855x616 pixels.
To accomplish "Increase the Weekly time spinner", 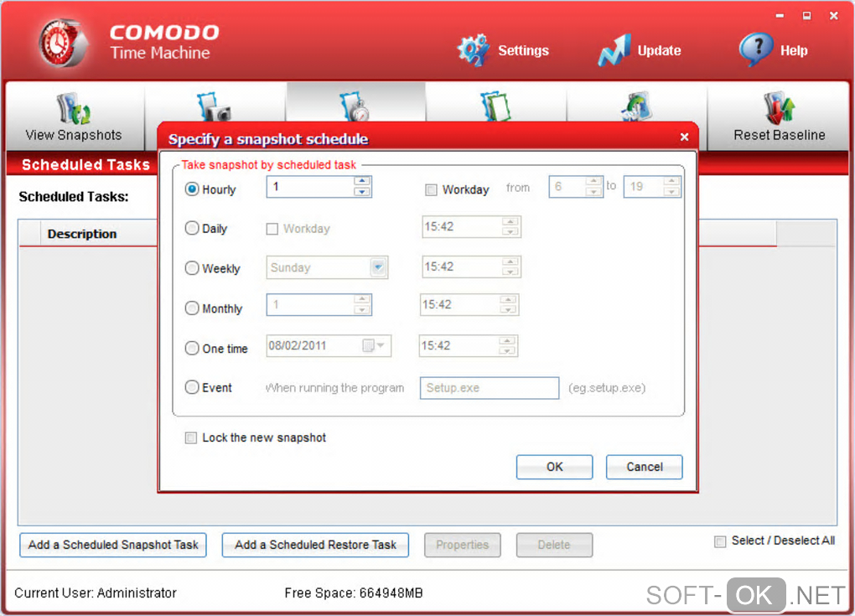I will [x=510, y=261].
